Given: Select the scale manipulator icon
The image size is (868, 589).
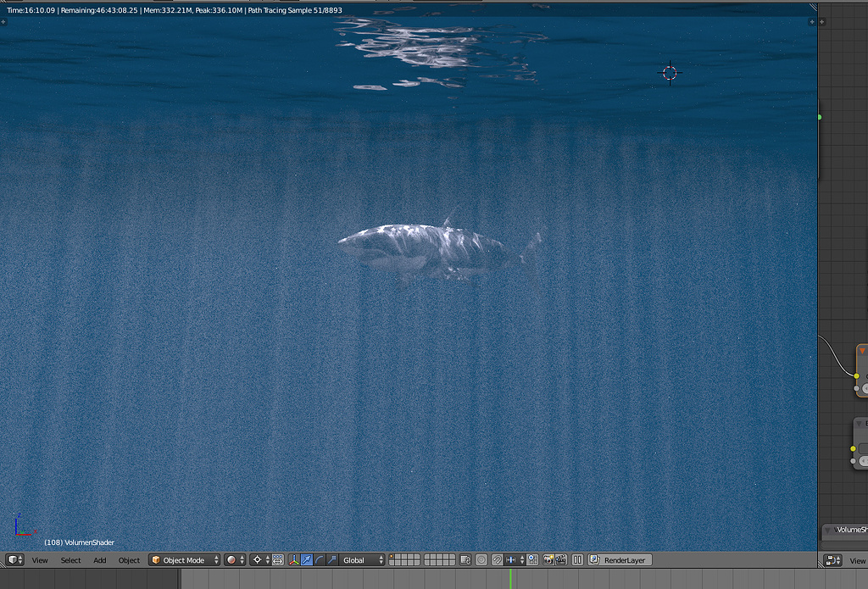Looking at the screenshot, I should tap(332, 559).
